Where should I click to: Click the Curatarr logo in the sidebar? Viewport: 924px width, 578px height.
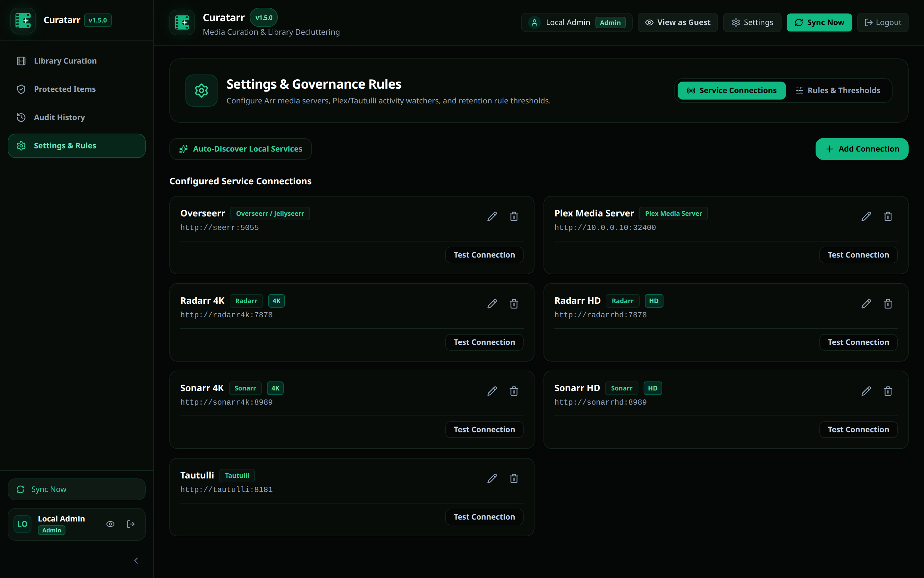tap(23, 20)
